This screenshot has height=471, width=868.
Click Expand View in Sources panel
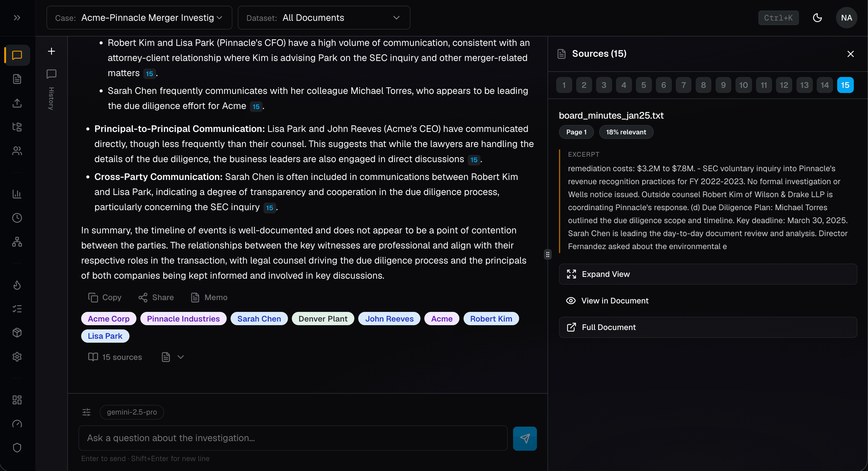click(x=708, y=274)
